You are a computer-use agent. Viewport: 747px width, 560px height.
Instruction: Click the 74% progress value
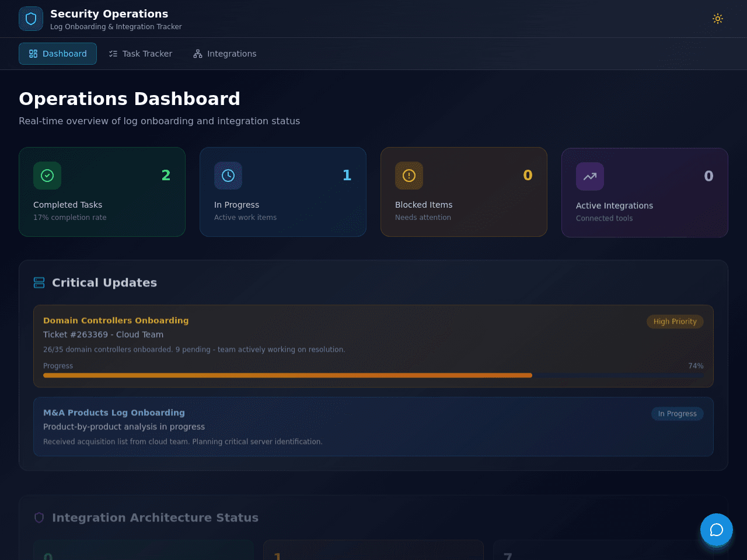pyautogui.click(x=696, y=366)
